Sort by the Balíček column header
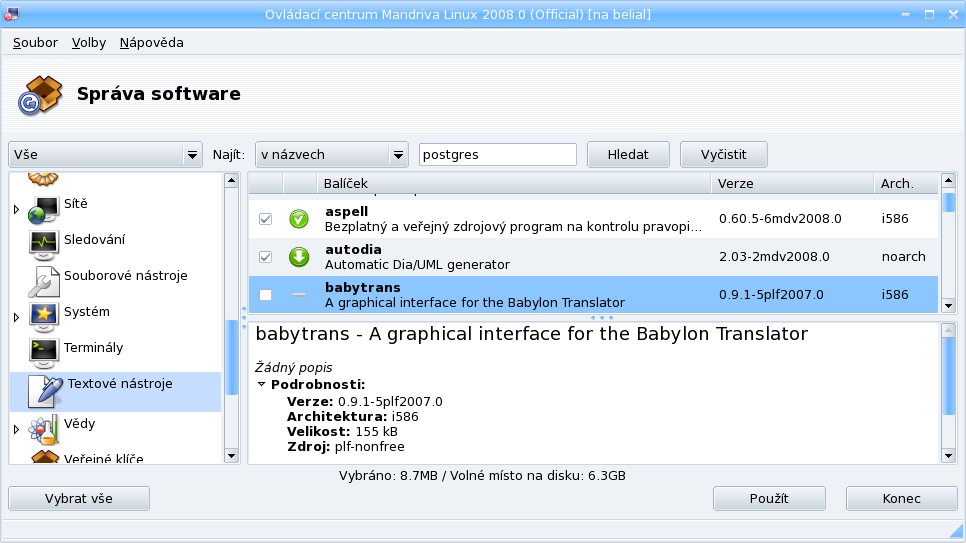 (514, 183)
